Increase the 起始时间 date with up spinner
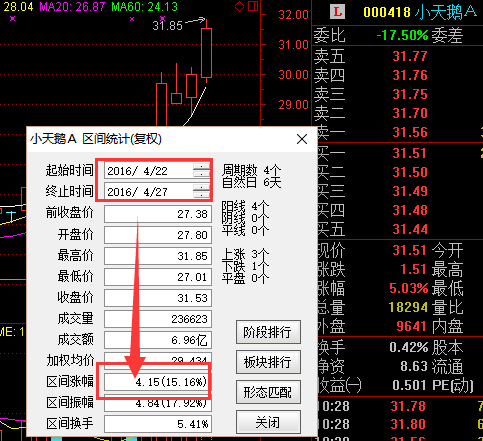 pos(201,166)
